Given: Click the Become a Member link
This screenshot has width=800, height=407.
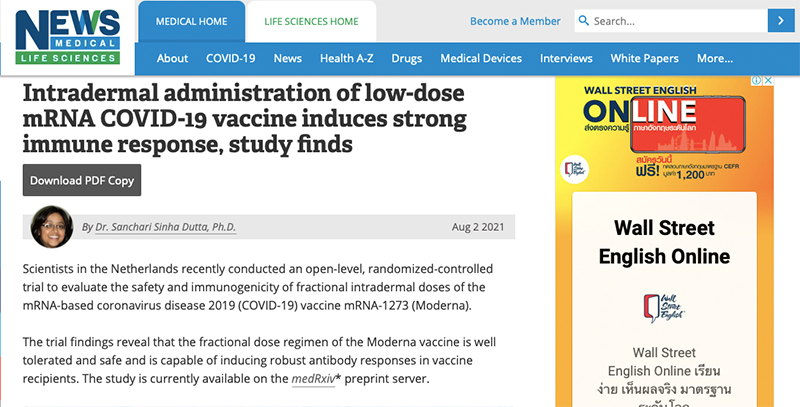Looking at the screenshot, I should pos(515,21).
